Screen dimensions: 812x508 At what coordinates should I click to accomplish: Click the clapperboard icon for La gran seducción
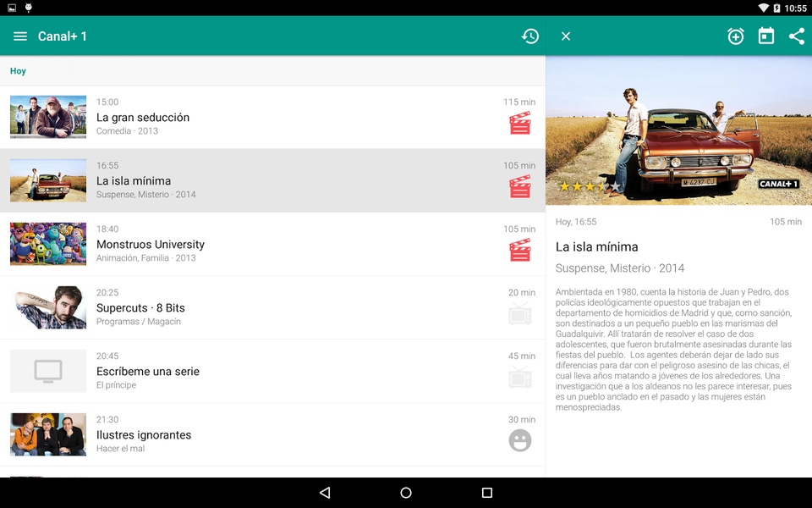[520, 123]
